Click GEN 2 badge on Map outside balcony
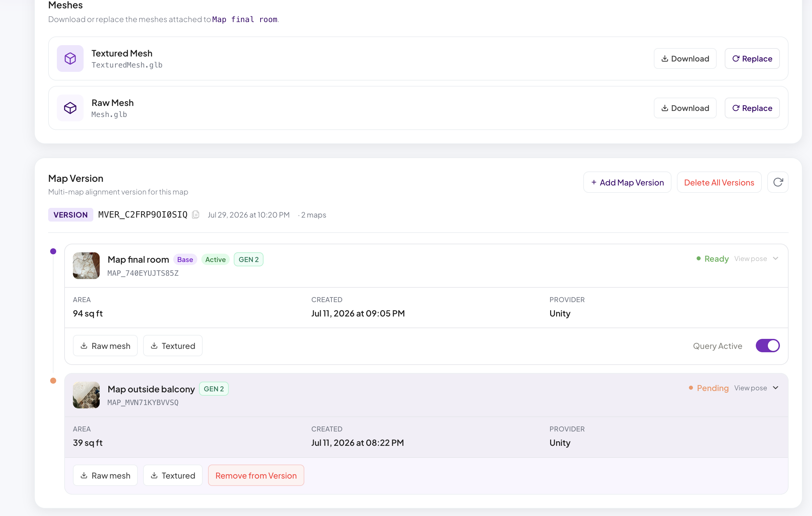Viewport: 812px width, 516px height. point(214,389)
